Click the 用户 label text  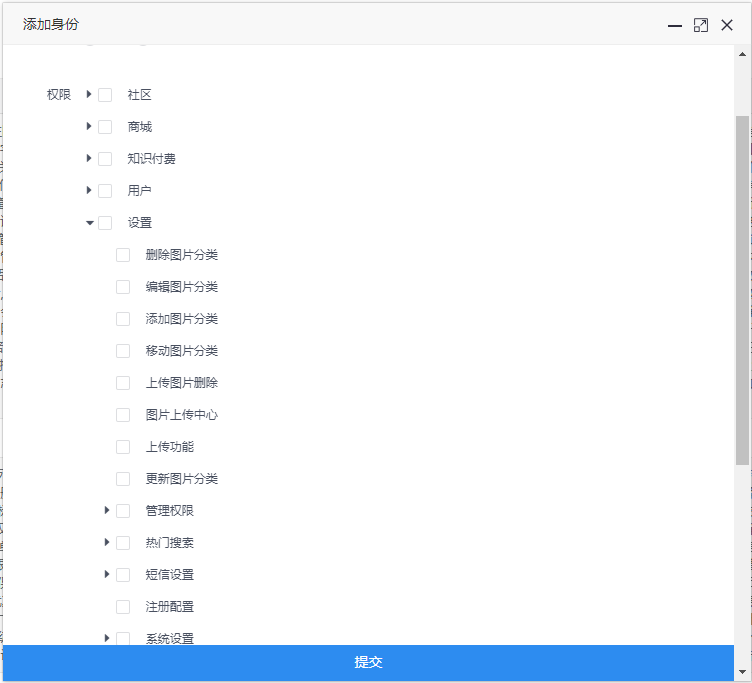[140, 191]
